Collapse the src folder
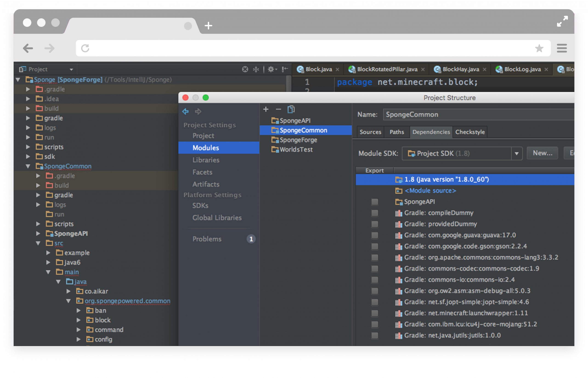The width and height of the screenshot is (588, 378). pyautogui.click(x=38, y=243)
